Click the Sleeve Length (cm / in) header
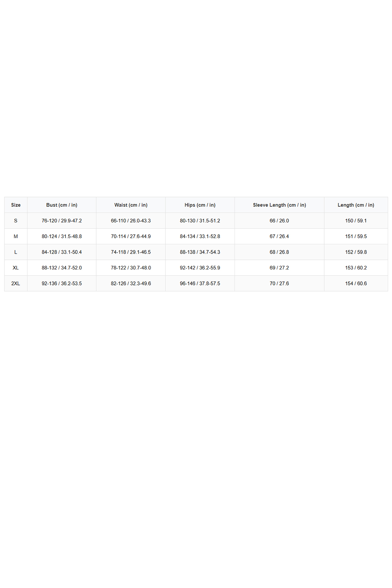The width and height of the screenshot is (392, 588). (x=279, y=205)
